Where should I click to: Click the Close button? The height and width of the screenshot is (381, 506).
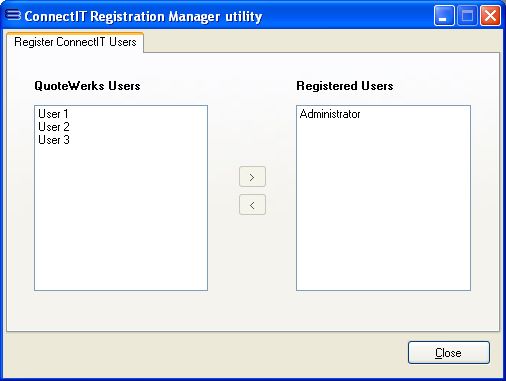(449, 353)
